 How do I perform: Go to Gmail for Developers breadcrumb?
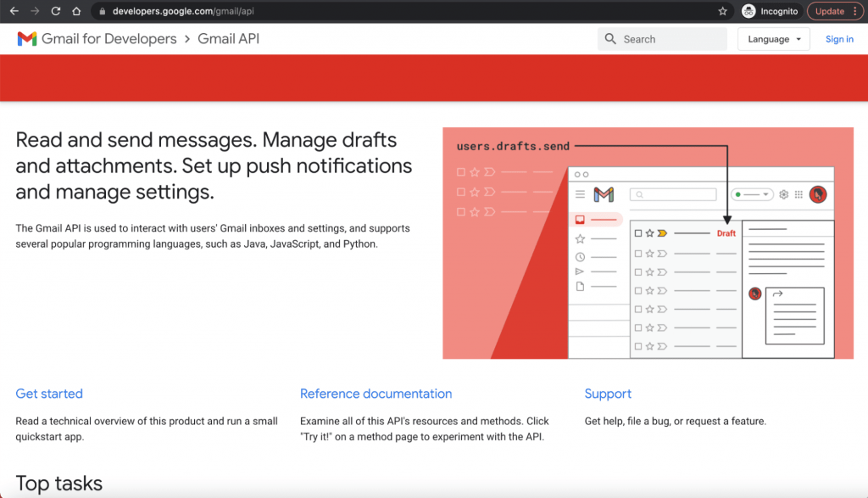(x=109, y=39)
